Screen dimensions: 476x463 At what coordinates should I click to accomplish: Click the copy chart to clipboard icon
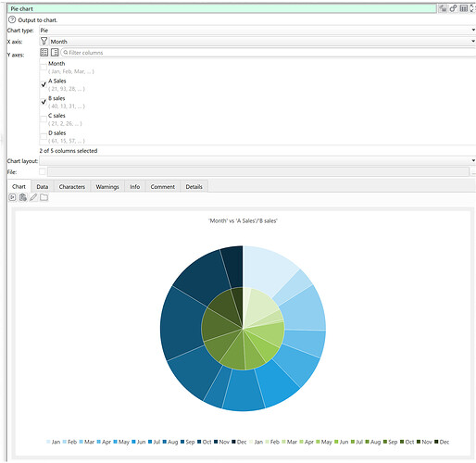tap(23, 197)
